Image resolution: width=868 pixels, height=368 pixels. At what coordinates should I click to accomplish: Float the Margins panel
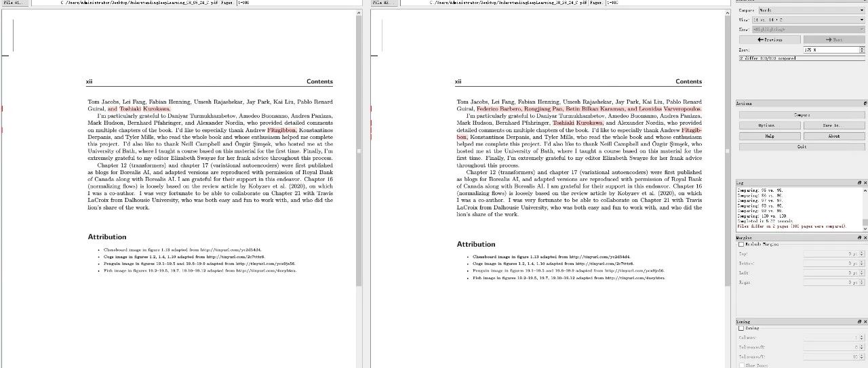(859, 238)
